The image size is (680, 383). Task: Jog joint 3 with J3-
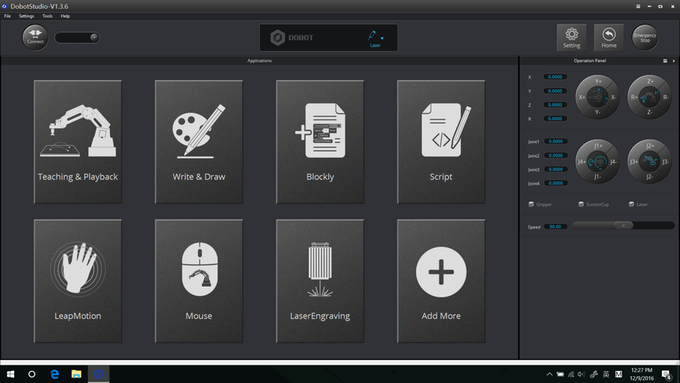pyautogui.click(x=665, y=162)
